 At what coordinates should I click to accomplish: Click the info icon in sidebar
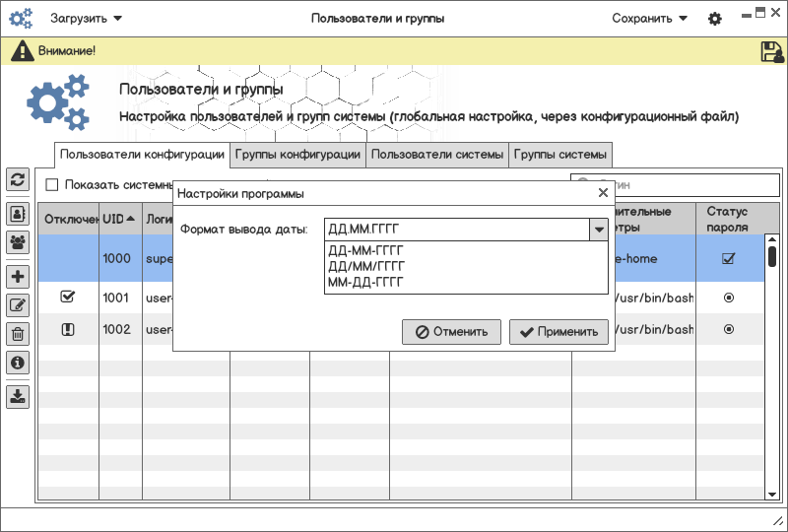18,363
